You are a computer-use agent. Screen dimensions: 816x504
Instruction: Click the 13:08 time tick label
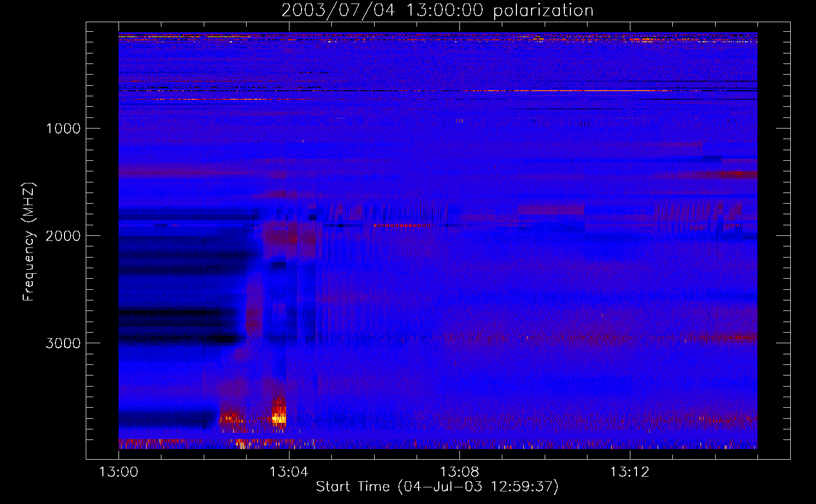(459, 472)
